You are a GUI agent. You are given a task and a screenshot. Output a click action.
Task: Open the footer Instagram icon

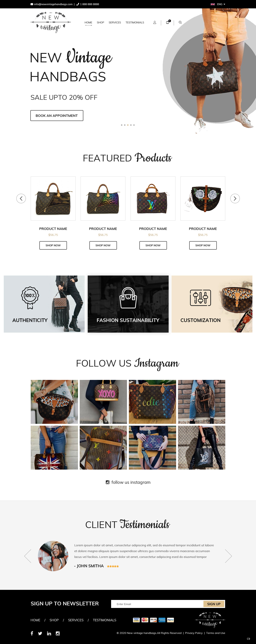pos(58,634)
